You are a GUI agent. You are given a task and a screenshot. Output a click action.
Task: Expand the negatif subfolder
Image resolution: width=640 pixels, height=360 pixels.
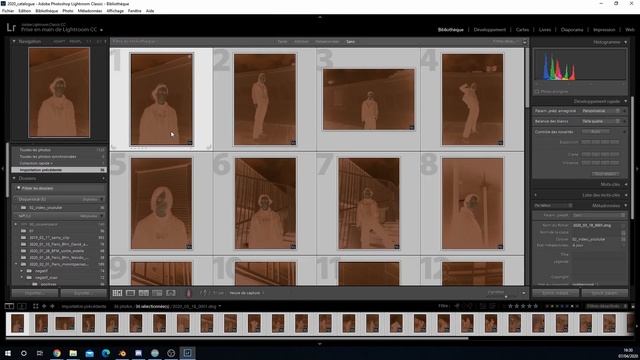click(22, 271)
